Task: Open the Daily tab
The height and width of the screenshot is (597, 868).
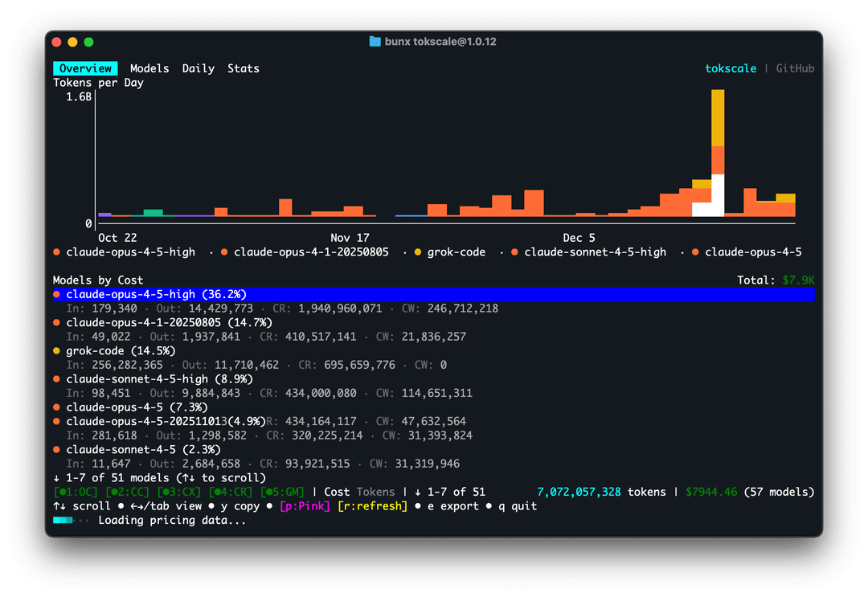Action: (x=199, y=68)
